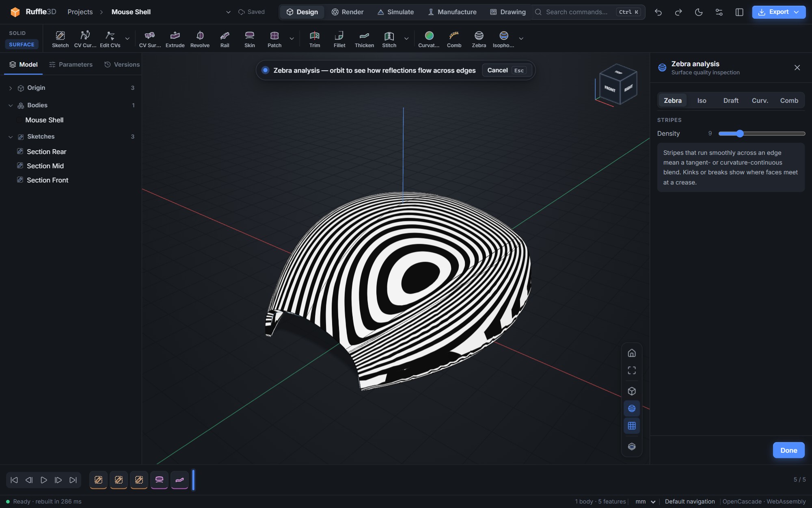This screenshot has height=508, width=812.
Task: Select the Trim tool
Action: pos(315,39)
